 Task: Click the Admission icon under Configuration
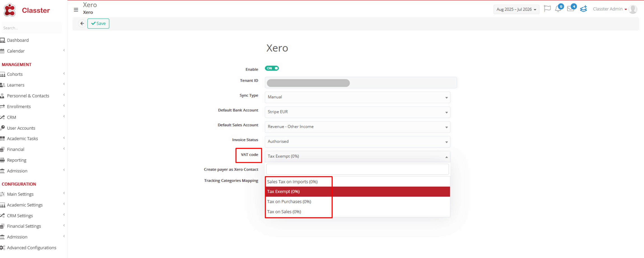pyautogui.click(x=3, y=237)
